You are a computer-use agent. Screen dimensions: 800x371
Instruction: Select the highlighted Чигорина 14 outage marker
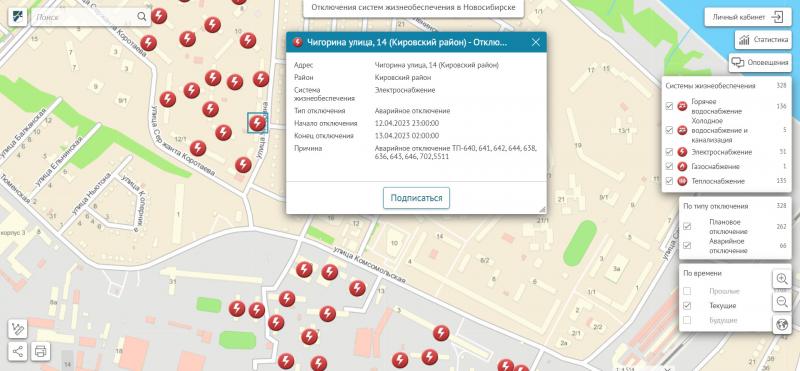click(257, 123)
